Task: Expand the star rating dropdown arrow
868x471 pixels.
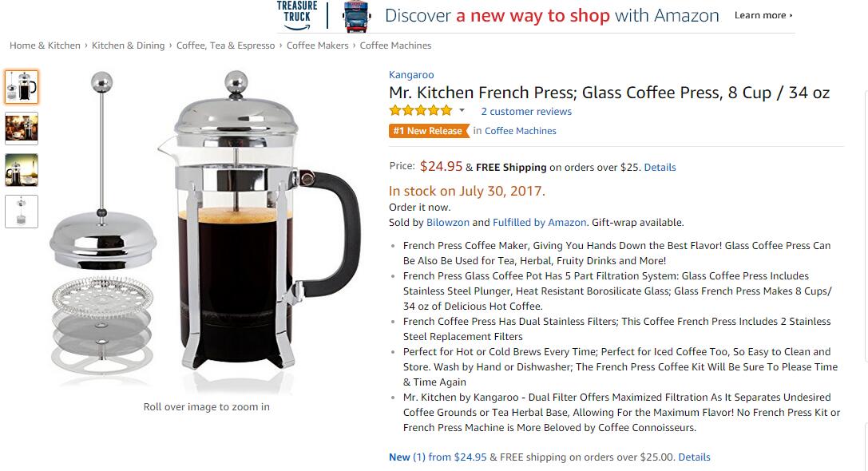Action: point(462,110)
